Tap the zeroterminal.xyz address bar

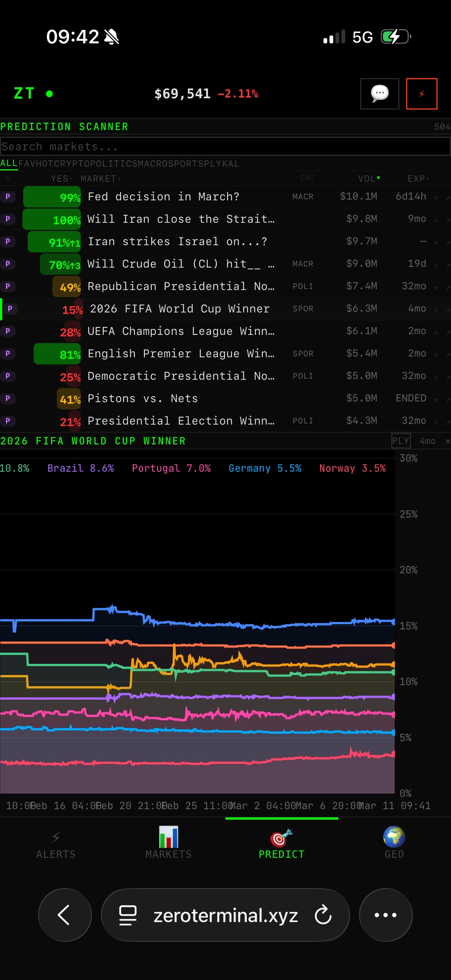(225, 915)
